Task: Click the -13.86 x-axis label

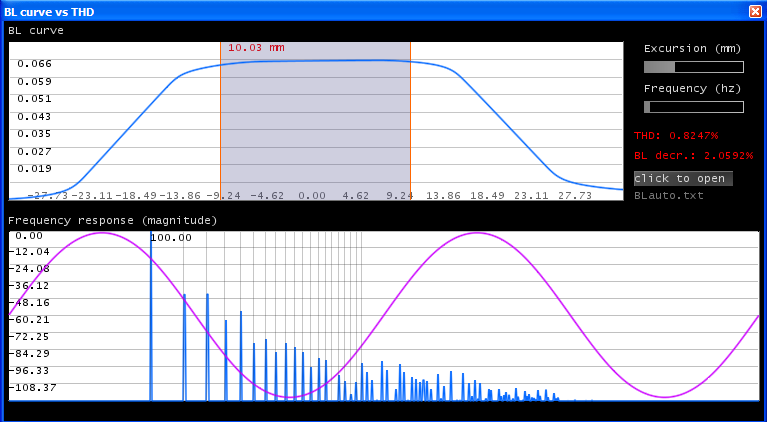Action: [x=180, y=196]
